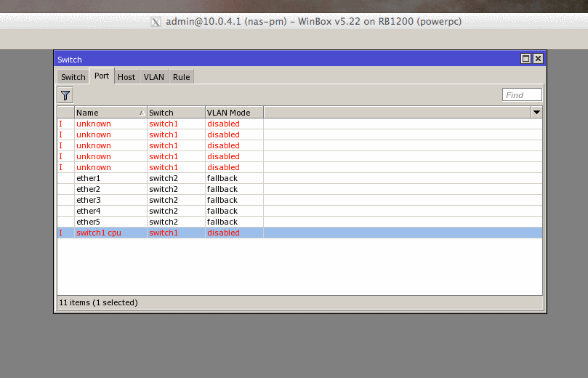Maximize the Switch window

[525, 58]
